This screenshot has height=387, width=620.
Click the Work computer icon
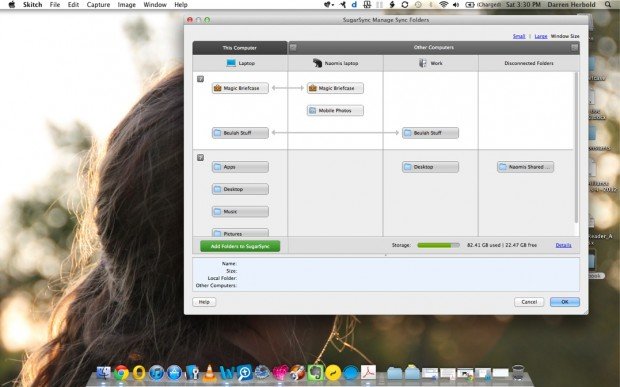tap(423, 63)
